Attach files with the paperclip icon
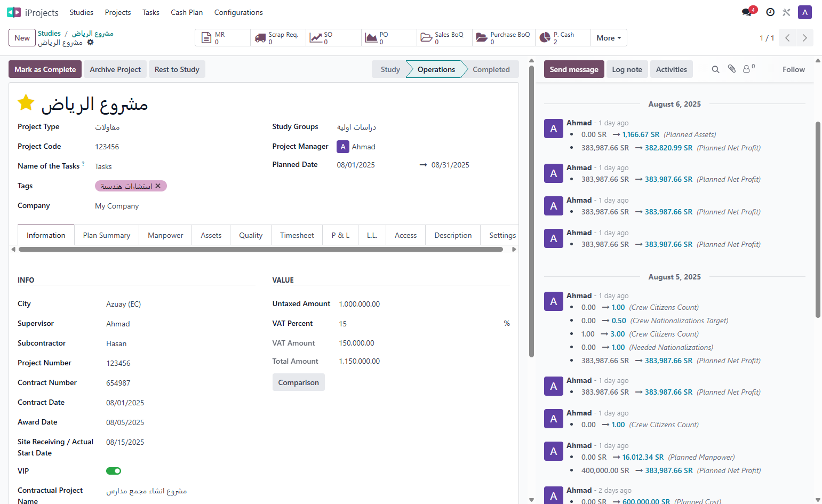 (732, 69)
